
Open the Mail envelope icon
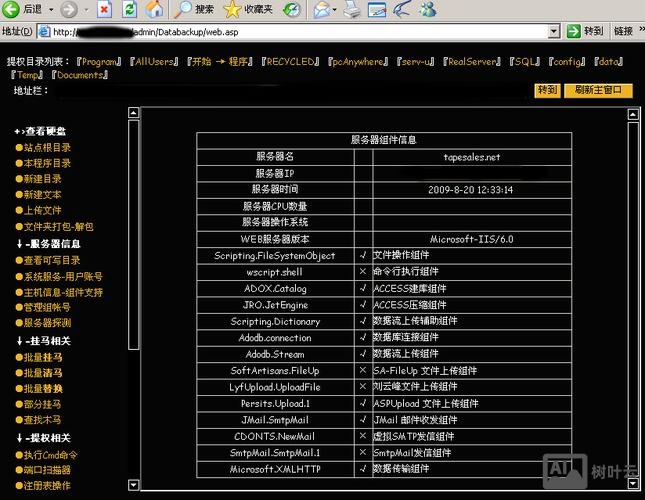(x=321, y=9)
